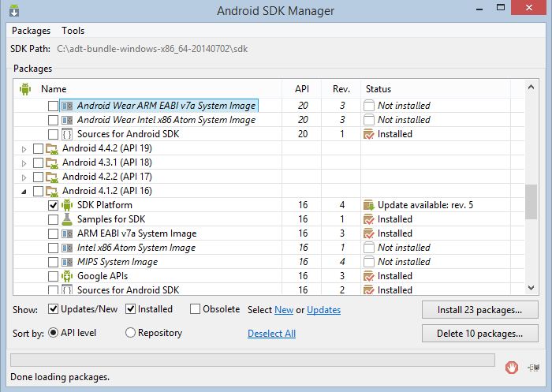Click the Google APIs package icon
This screenshot has height=392, width=552.
[68, 276]
